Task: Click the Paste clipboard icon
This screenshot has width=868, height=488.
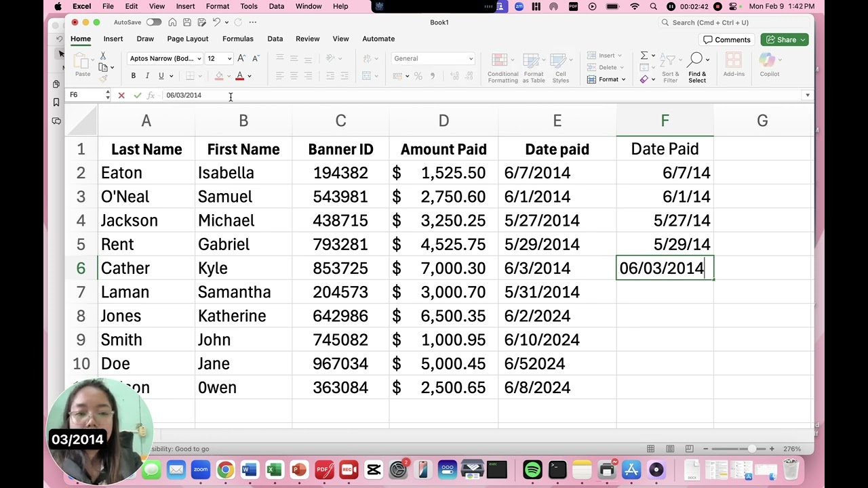Action: [82, 62]
